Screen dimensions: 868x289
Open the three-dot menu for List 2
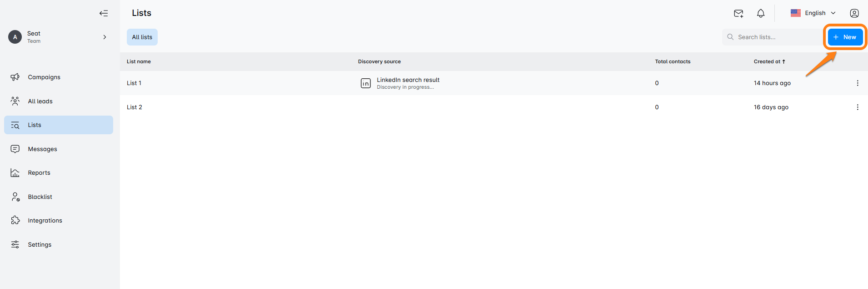coord(858,107)
